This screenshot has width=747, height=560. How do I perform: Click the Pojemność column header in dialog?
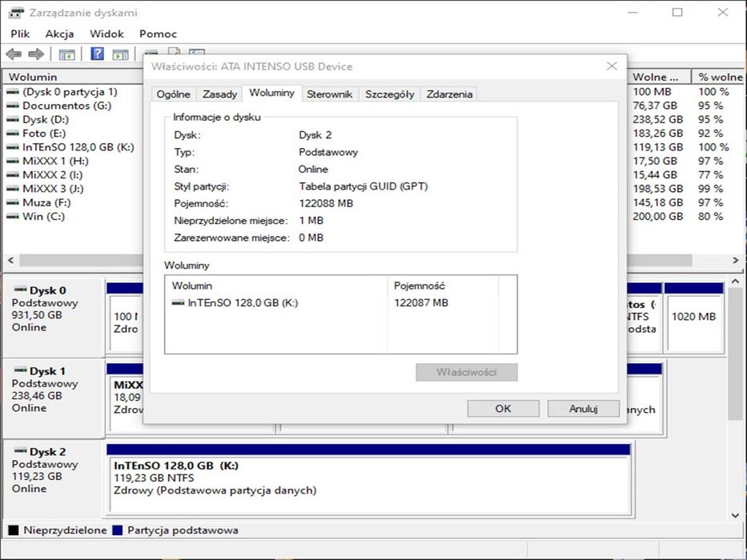click(443, 286)
